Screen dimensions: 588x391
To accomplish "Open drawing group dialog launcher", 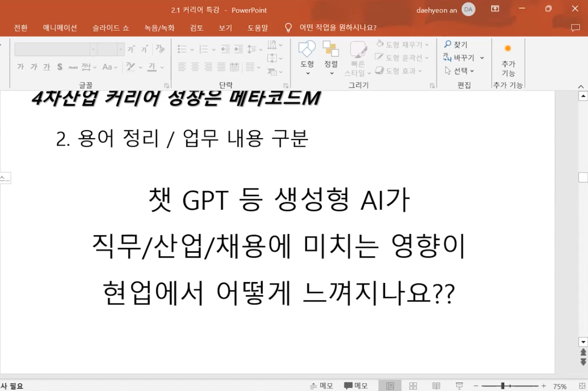I will pyautogui.click(x=432, y=85).
